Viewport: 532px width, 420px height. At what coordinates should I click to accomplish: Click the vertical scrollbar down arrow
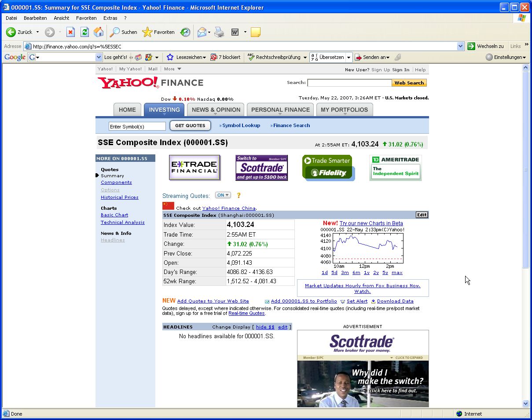525,404
